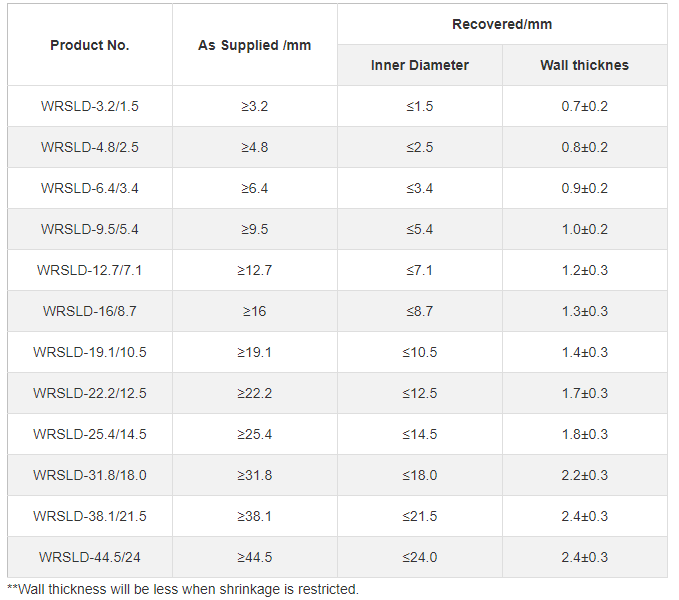This screenshot has width=679, height=600.
Task: Click the ≥9.5 as supplied value
Action: [255, 229]
